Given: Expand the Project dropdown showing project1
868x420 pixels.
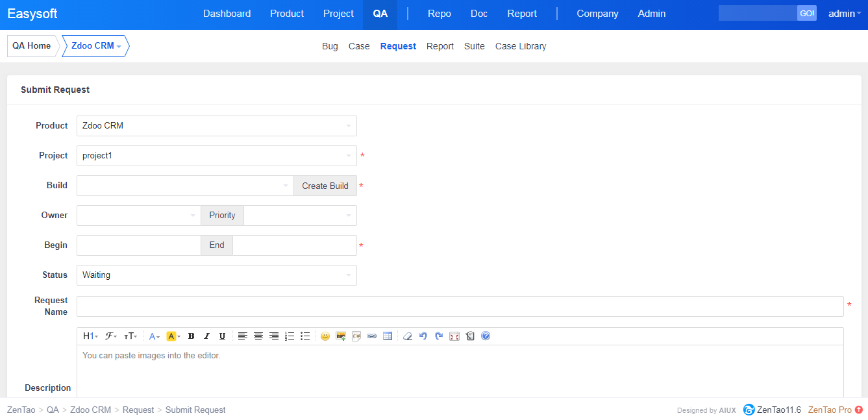Looking at the screenshot, I should [217, 156].
